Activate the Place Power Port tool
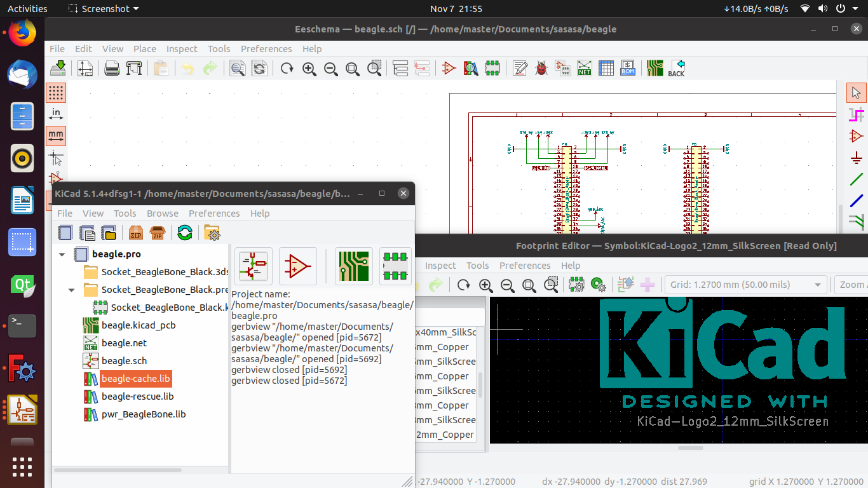 (857, 158)
